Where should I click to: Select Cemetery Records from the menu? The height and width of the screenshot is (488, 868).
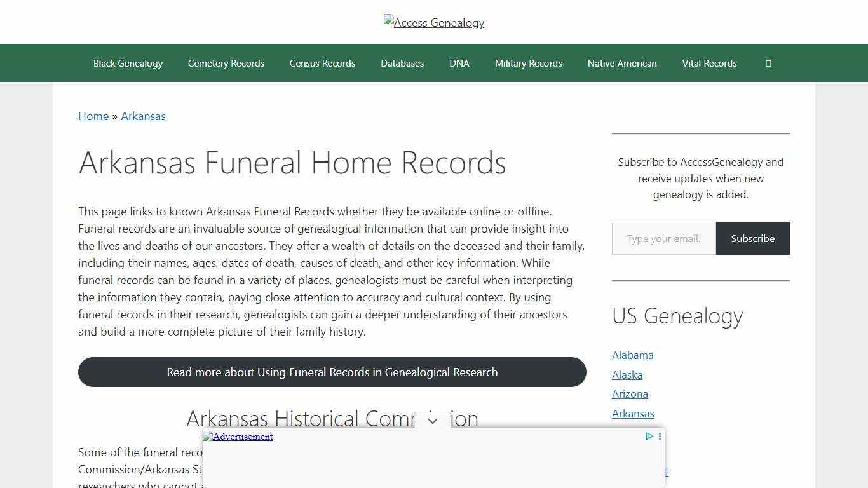pyautogui.click(x=226, y=63)
